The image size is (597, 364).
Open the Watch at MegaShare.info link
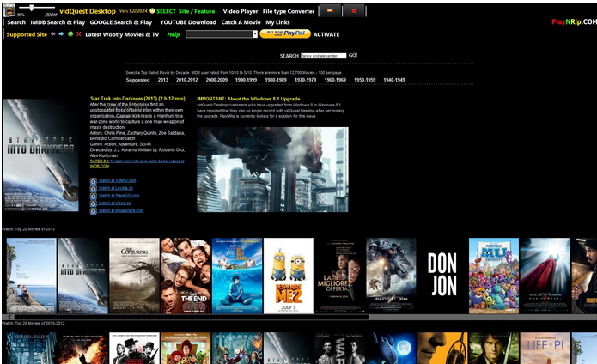click(x=120, y=210)
